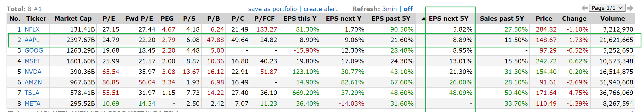Sort by Sales past 5Y header
The height and width of the screenshot is (112, 644).
click(x=502, y=19)
